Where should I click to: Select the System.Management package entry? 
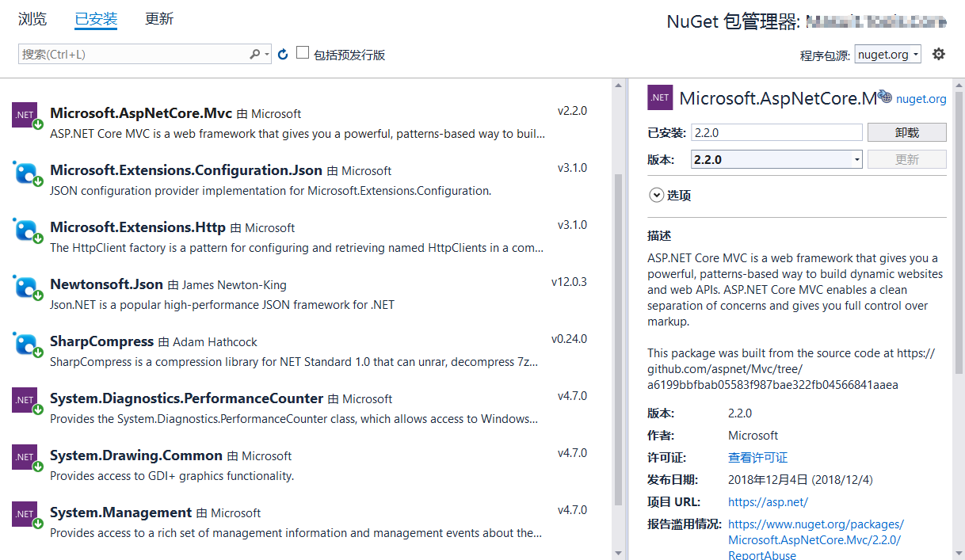238,520
